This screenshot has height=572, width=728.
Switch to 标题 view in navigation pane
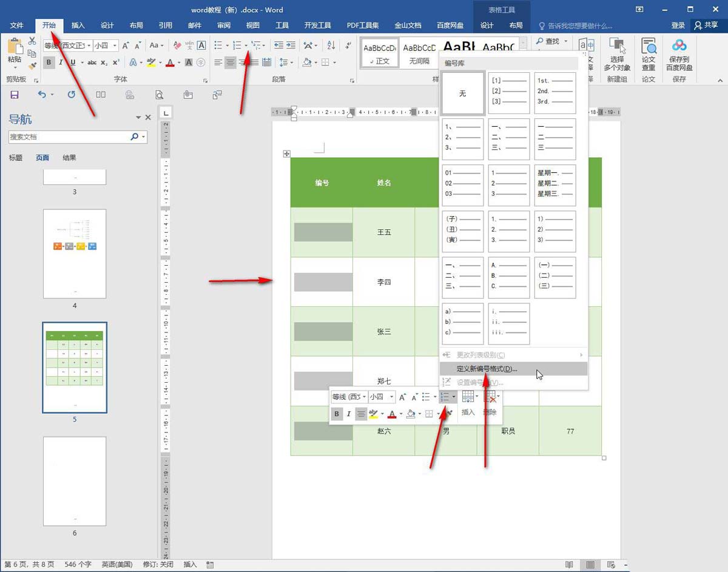[15, 158]
